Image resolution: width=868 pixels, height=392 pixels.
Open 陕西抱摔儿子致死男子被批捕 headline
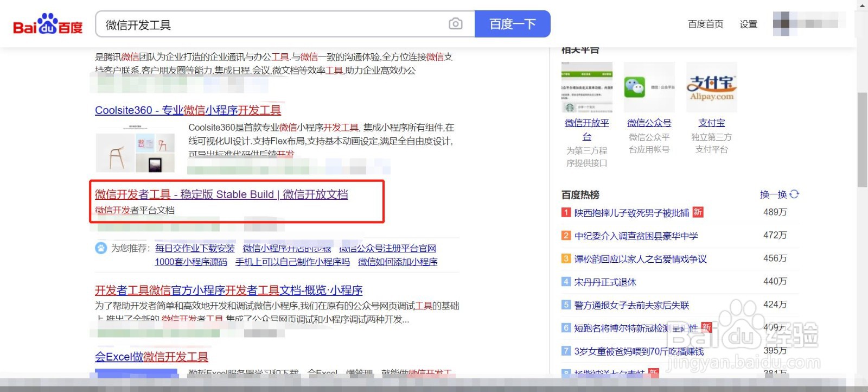(x=631, y=213)
